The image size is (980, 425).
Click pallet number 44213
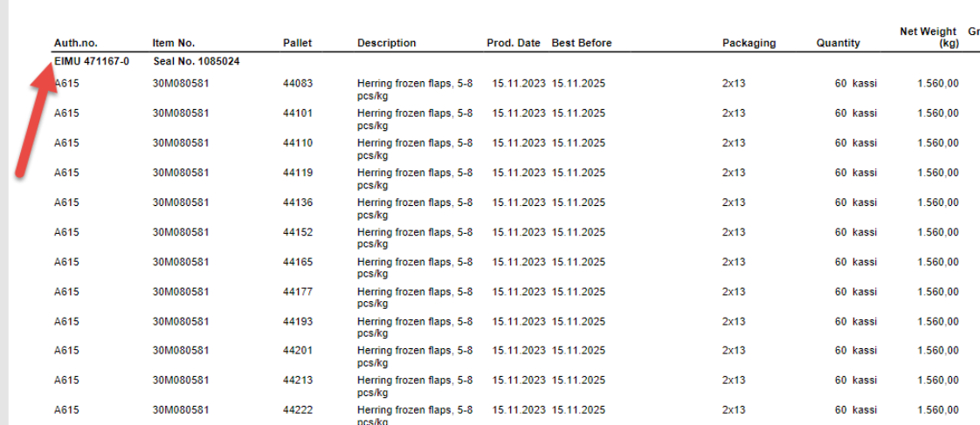coord(298,380)
